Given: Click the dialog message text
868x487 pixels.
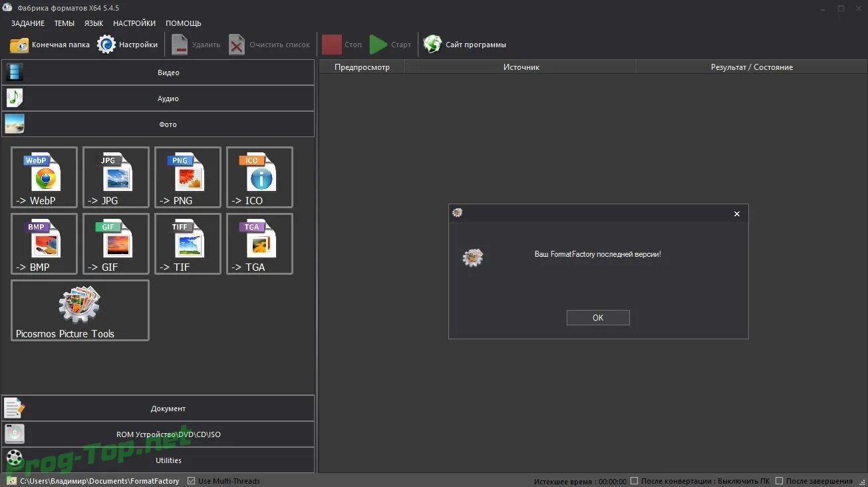Looking at the screenshot, I should pyautogui.click(x=598, y=254).
